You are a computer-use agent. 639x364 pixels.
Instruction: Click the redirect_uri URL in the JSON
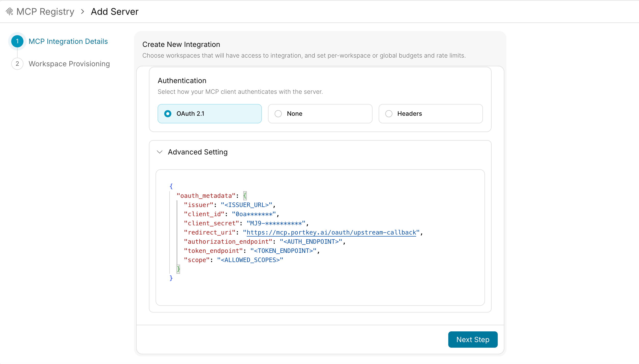(x=331, y=232)
